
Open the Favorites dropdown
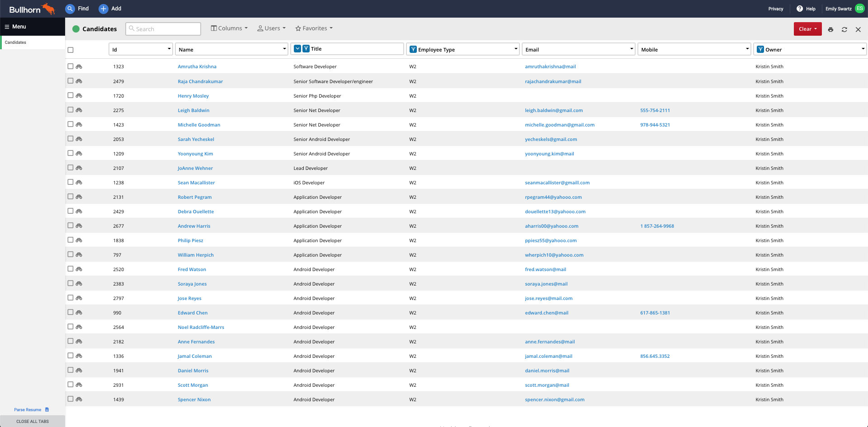click(x=314, y=28)
